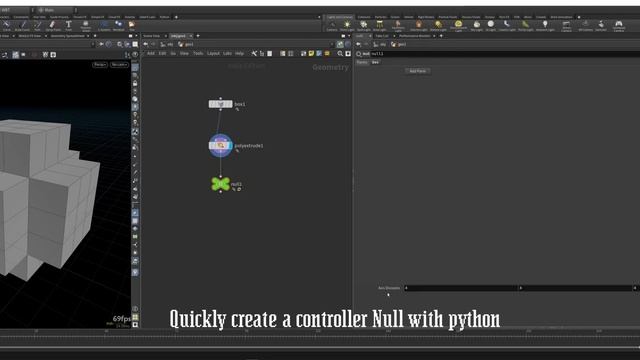640x360 pixels.
Task: Click the Add Parm button
Action: pyautogui.click(x=418, y=71)
